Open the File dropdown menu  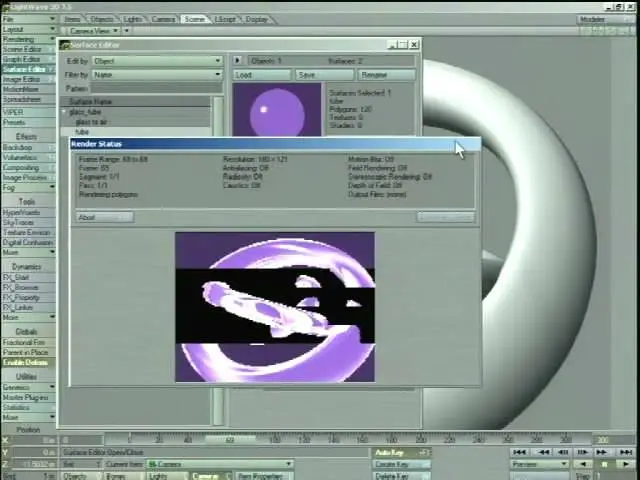[x=29, y=19]
